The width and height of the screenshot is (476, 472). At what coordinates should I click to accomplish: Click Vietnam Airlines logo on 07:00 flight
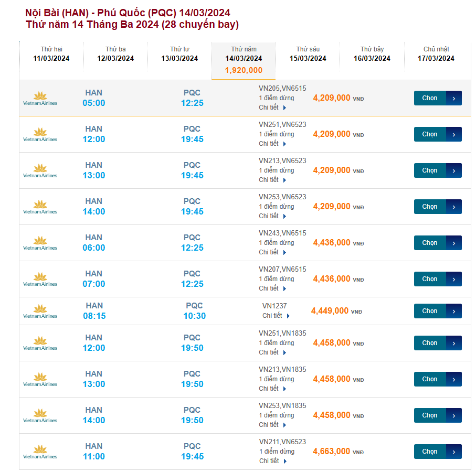click(x=40, y=279)
